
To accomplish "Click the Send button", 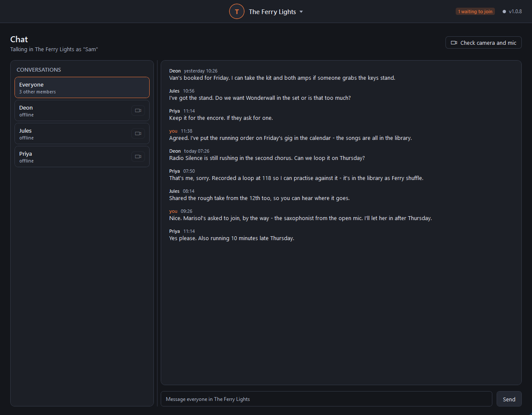I will click(x=509, y=399).
